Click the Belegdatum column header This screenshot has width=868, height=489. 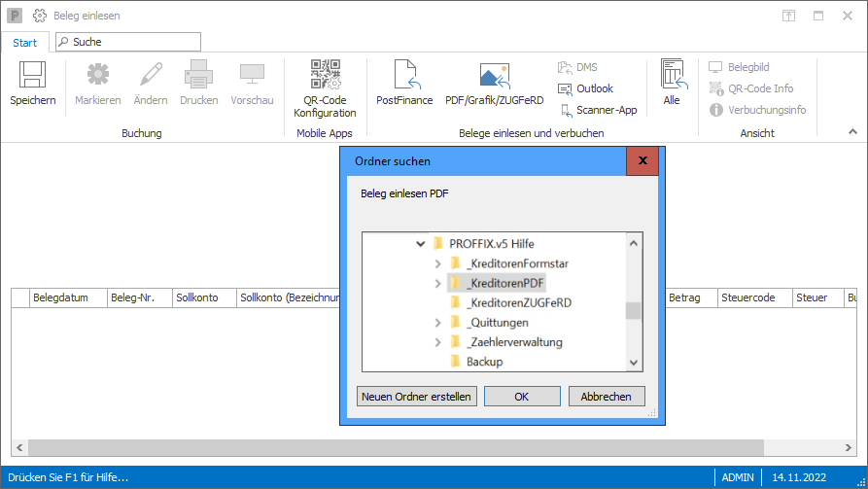[68, 297]
